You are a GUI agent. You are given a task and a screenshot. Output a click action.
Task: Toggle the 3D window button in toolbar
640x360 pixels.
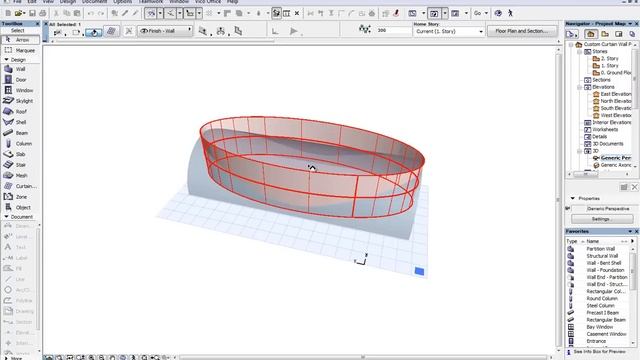434,13
